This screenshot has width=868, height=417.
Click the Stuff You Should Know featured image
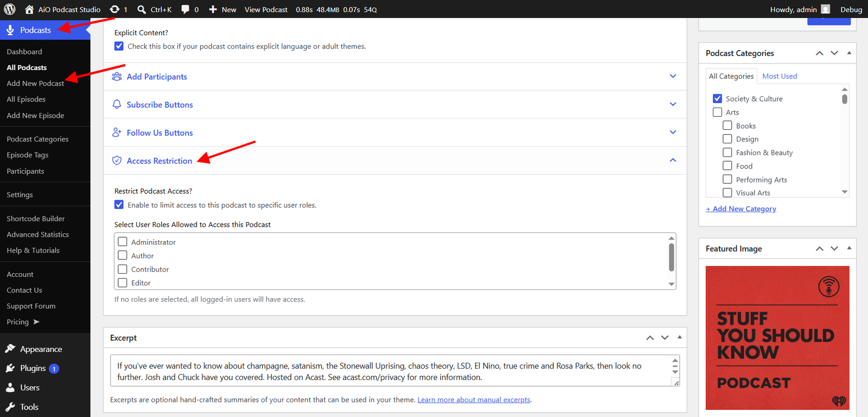click(x=777, y=338)
